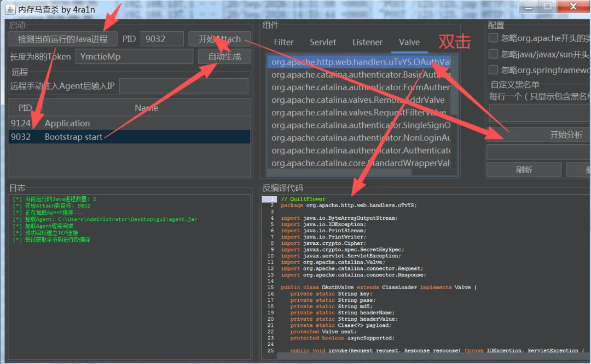Select the OAuthValve entry in list
The image size is (591, 364).
pos(360,62)
